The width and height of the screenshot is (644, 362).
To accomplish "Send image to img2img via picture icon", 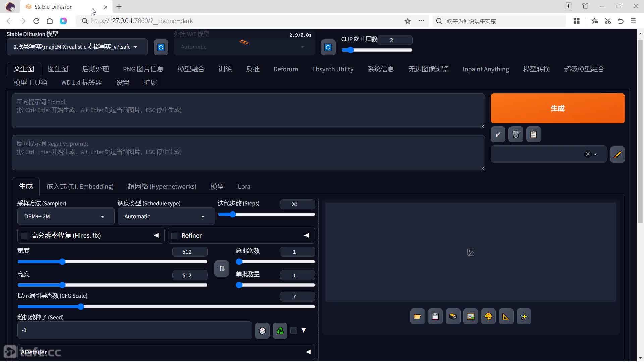I will 471,317.
